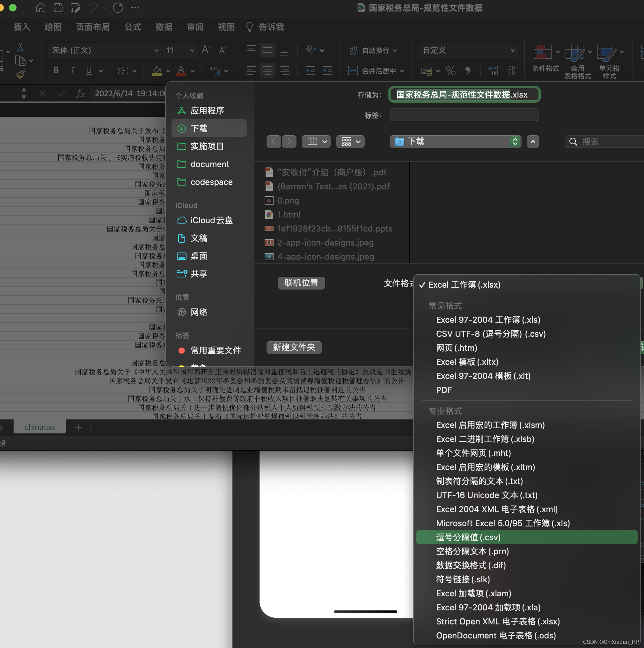Toggle wrap text (自动换行)
Image resolution: width=644 pixels, height=648 pixels.
(x=372, y=50)
